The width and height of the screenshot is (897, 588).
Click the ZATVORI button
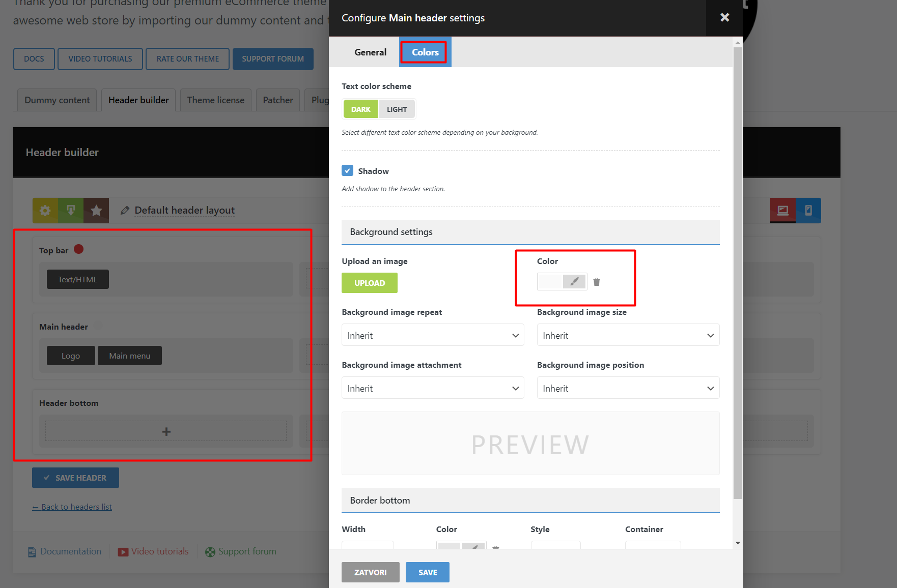[x=371, y=572]
